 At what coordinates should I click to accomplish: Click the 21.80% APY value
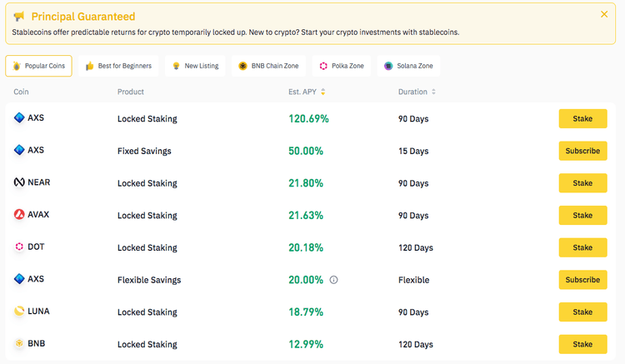pos(306,183)
